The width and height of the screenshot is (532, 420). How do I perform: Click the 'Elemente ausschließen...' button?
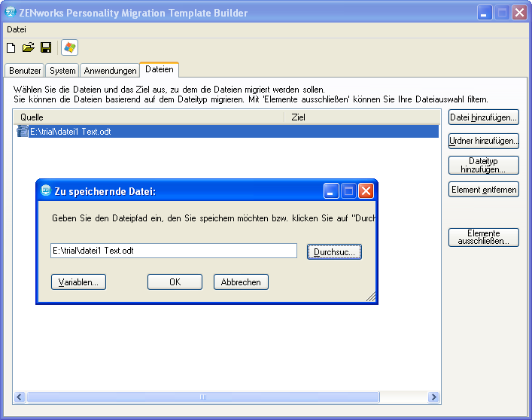pyautogui.click(x=484, y=237)
